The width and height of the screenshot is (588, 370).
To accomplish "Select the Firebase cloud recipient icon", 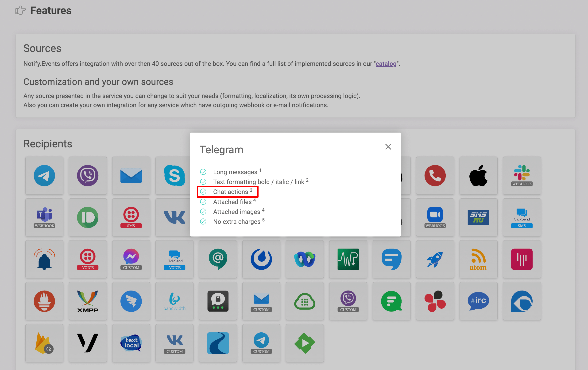I will coord(44,343).
